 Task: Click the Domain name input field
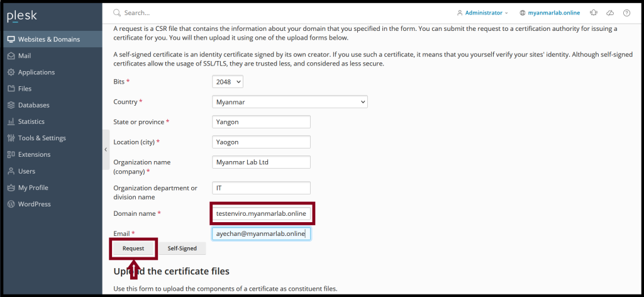pos(261,214)
